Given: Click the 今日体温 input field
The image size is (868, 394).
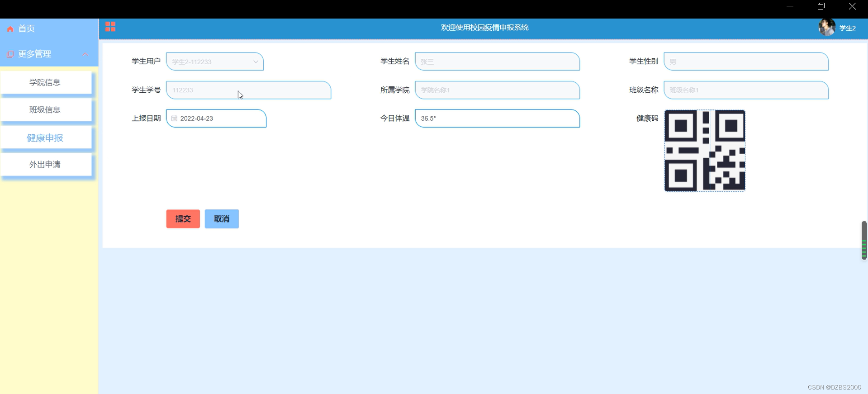Looking at the screenshot, I should (x=497, y=119).
